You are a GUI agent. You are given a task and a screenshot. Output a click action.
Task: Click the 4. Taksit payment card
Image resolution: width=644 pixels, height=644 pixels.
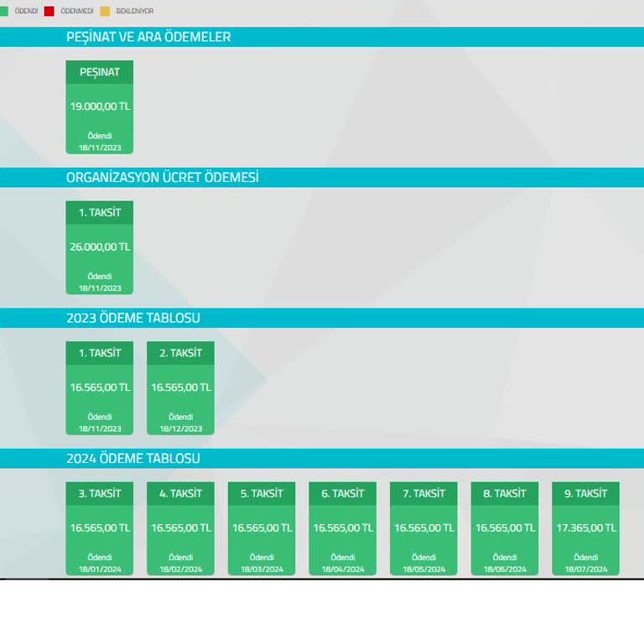tap(180, 528)
